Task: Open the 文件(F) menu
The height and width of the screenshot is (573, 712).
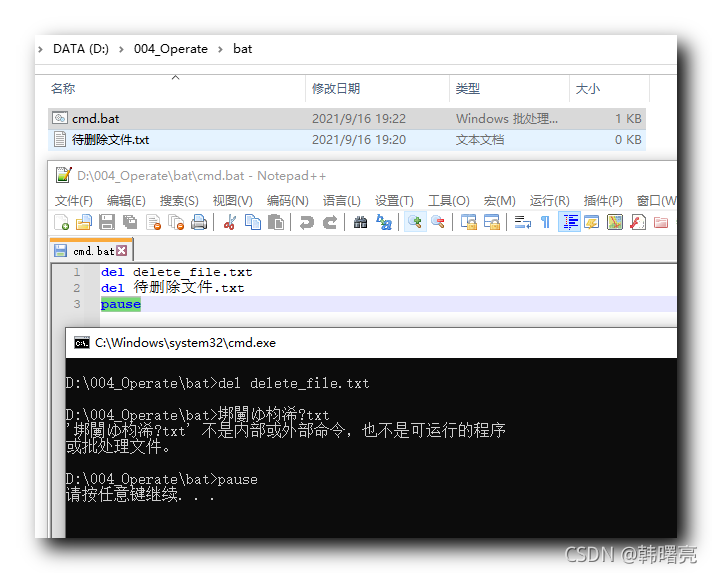Action: click(74, 201)
